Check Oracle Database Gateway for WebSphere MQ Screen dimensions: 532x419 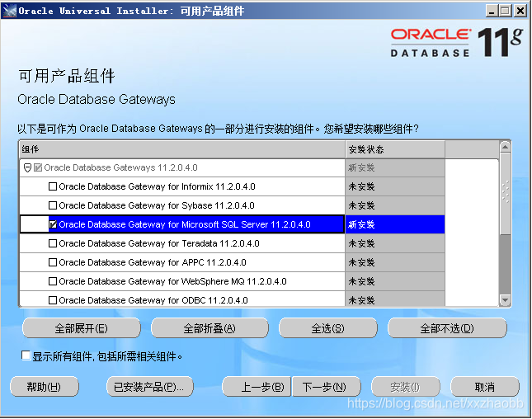[x=53, y=281]
